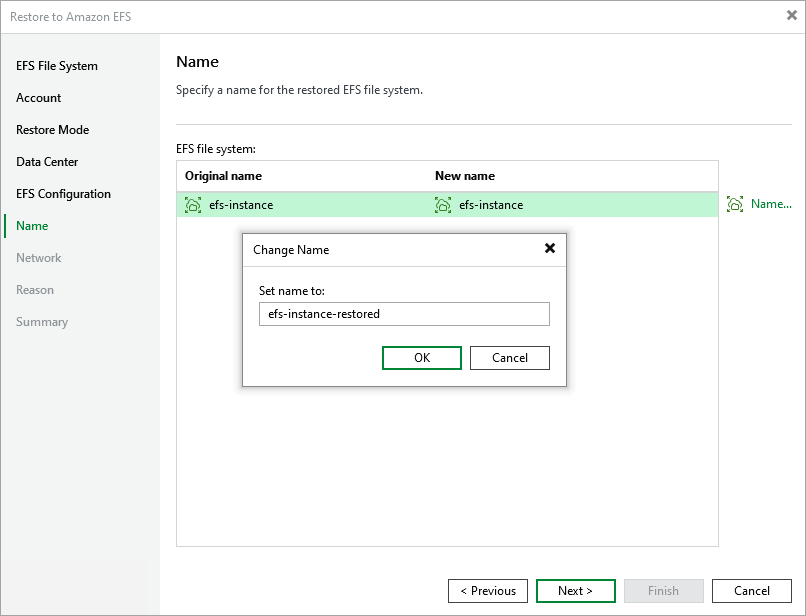Go back with the Previous button
806x616 pixels.
click(x=488, y=590)
